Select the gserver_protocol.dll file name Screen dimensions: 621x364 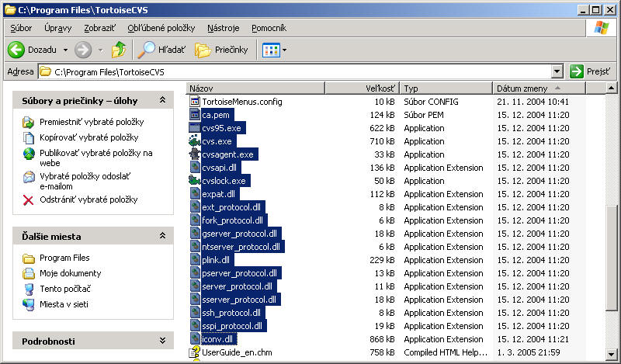(x=240, y=234)
